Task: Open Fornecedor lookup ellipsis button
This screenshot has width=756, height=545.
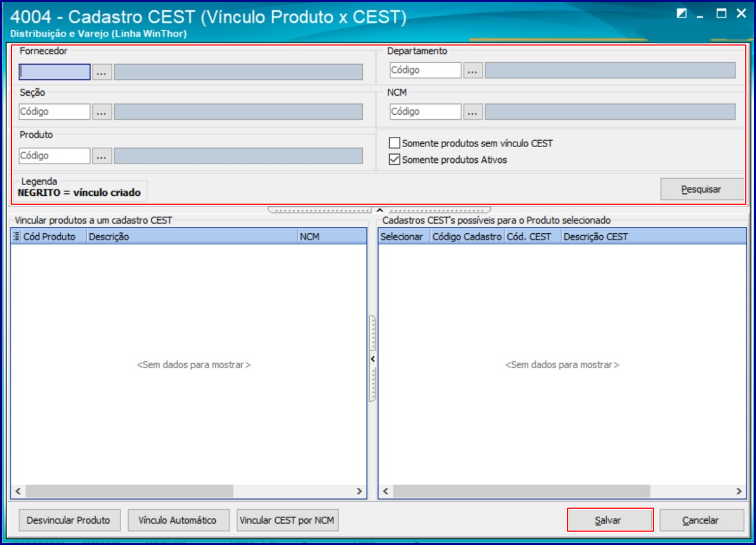Action: pos(102,72)
